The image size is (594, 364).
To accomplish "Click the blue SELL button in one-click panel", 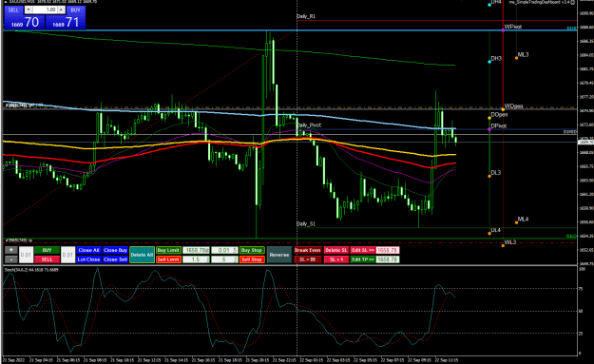I will click(13, 10).
